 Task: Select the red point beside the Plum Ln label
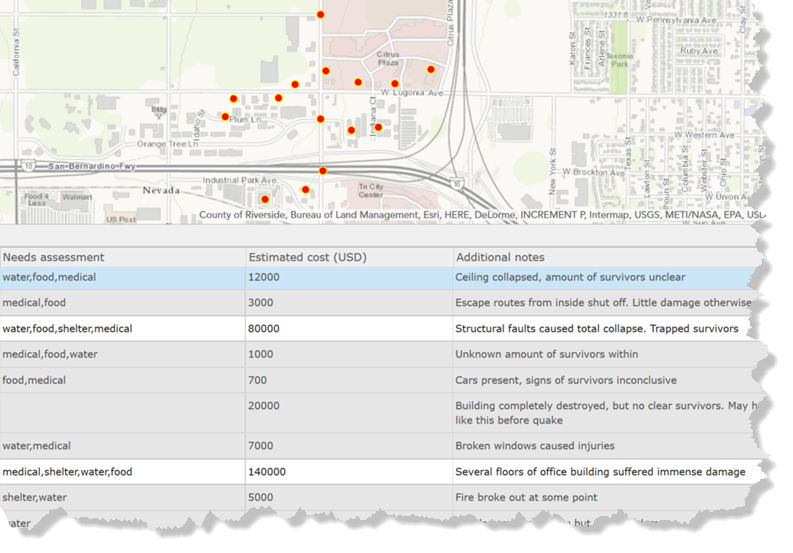click(225, 116)
